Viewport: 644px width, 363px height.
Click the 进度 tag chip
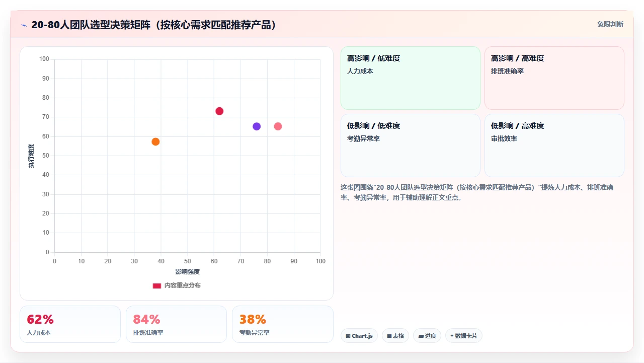click(x=427, y=336)
